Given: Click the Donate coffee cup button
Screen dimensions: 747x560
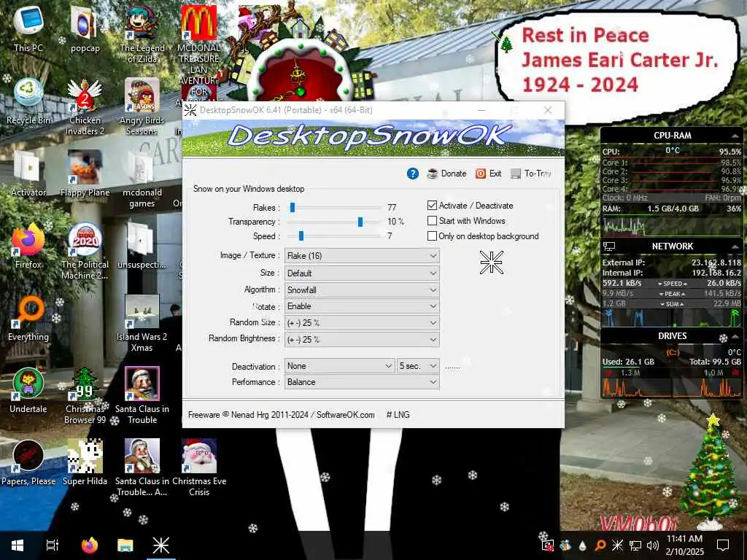Looking at the screenshot, I should pyautogui.click(x=446, y=174).
